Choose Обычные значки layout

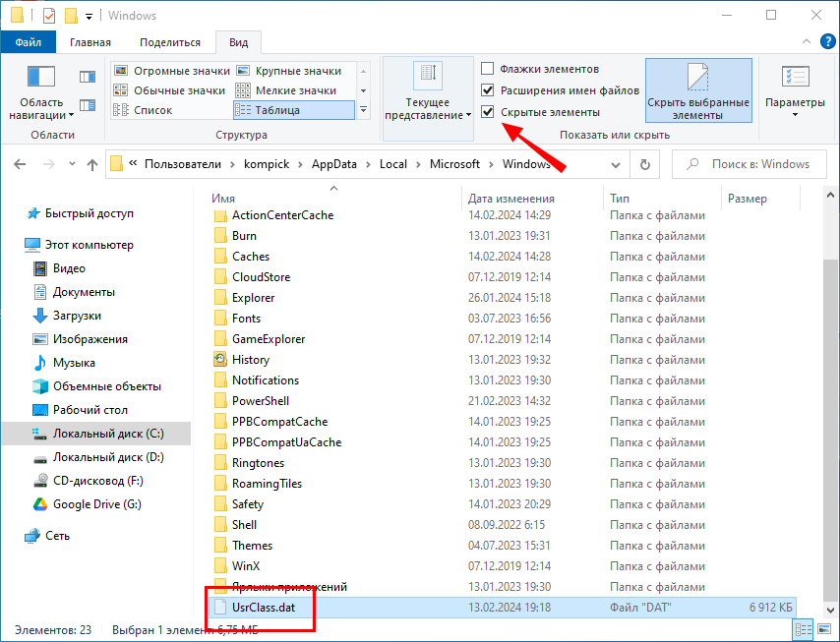[171, 90]
